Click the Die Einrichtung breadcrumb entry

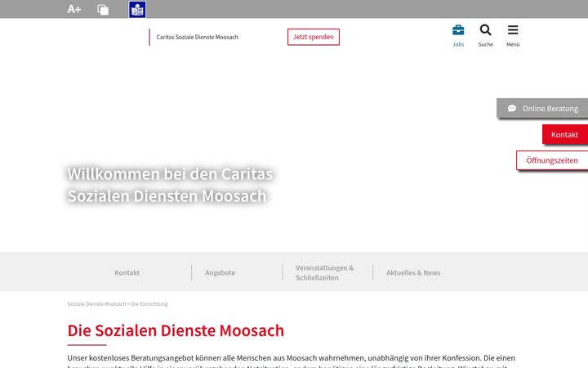149,303
